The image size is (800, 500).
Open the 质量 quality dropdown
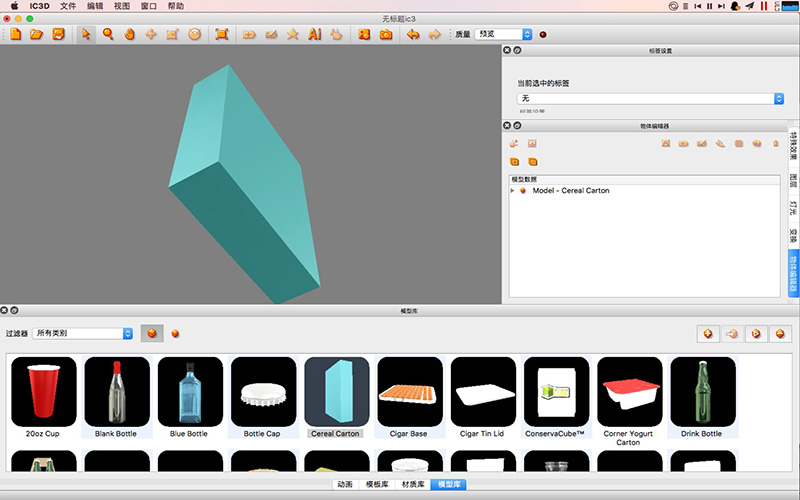(x=503, y=34)
